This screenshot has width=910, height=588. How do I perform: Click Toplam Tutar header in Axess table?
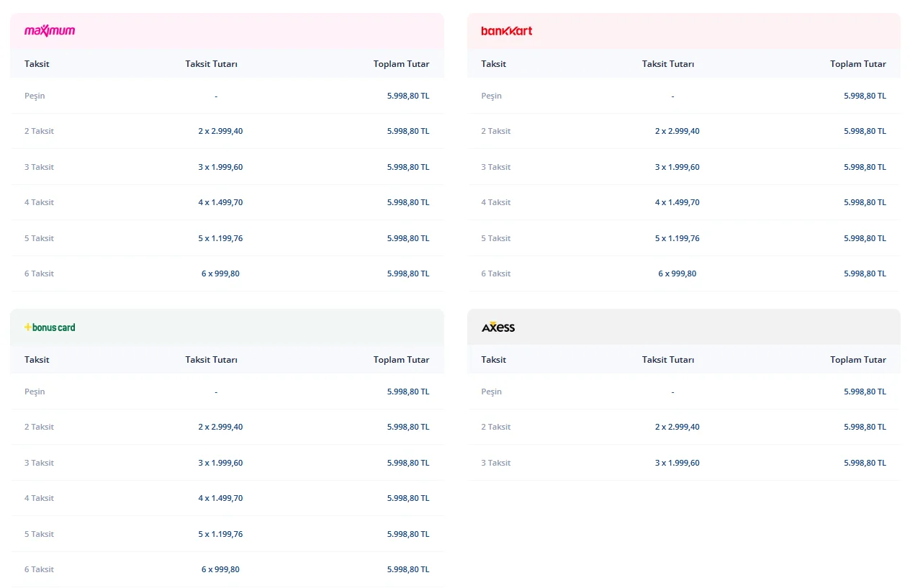click(x=857, y=360)
